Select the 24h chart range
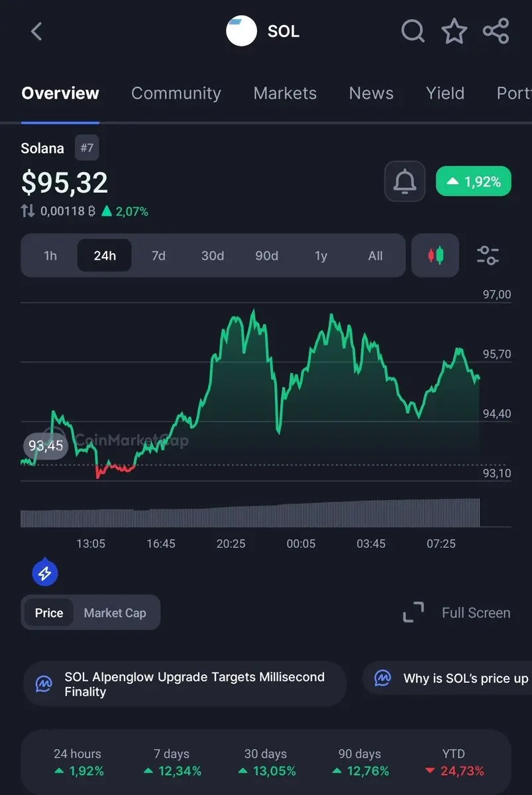 (105, 256)
